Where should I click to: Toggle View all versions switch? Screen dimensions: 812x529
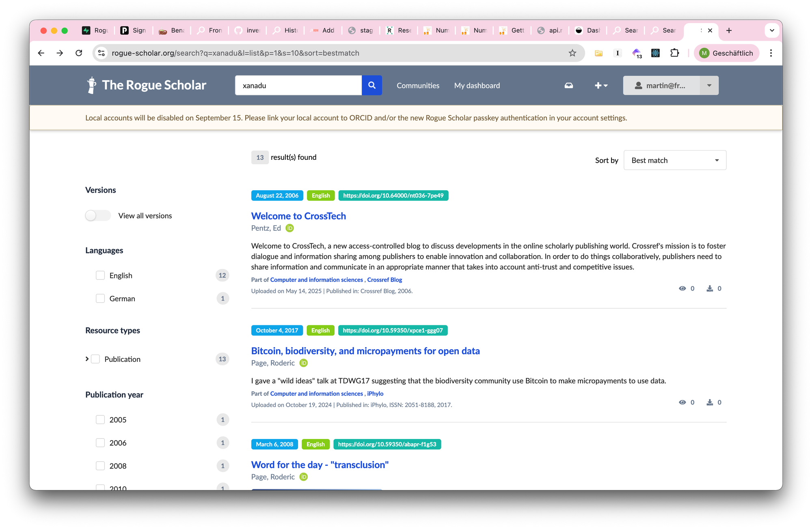click(98, 215)
